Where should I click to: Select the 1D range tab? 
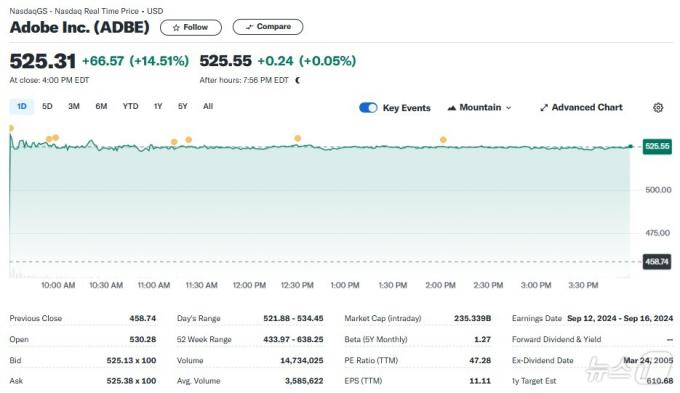click(x=22, y=106)
